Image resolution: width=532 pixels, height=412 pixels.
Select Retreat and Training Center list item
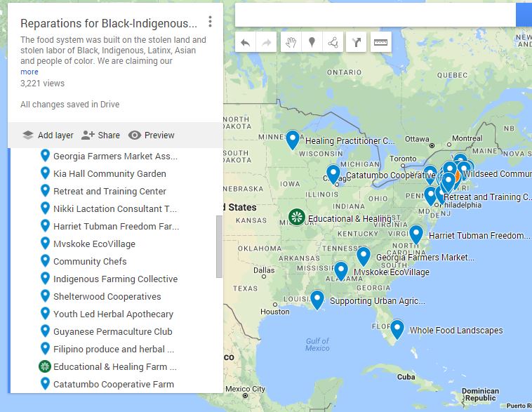109,192
